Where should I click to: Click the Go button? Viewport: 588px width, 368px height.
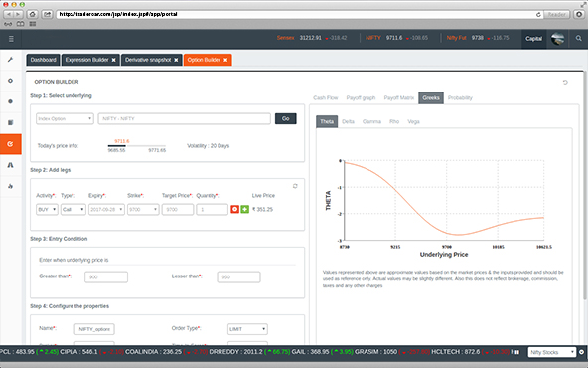coord(286,118)
